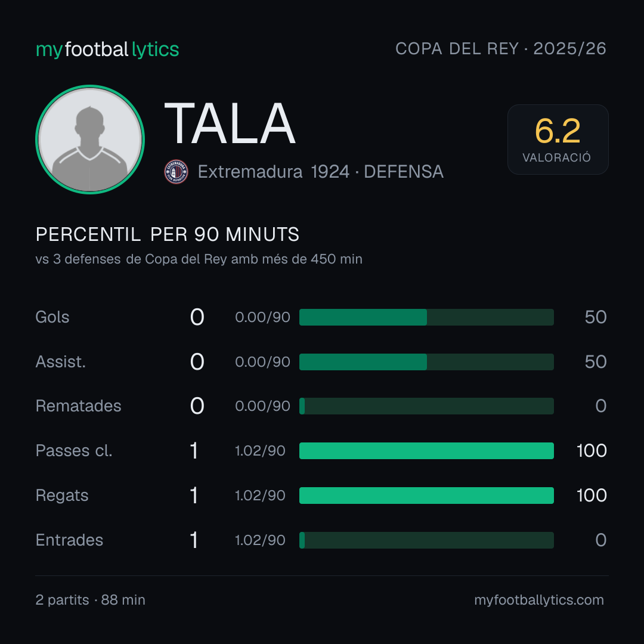644x644 pixels.
Task: Click the Assist. percentile bar
Action: (x=426, y=362)
